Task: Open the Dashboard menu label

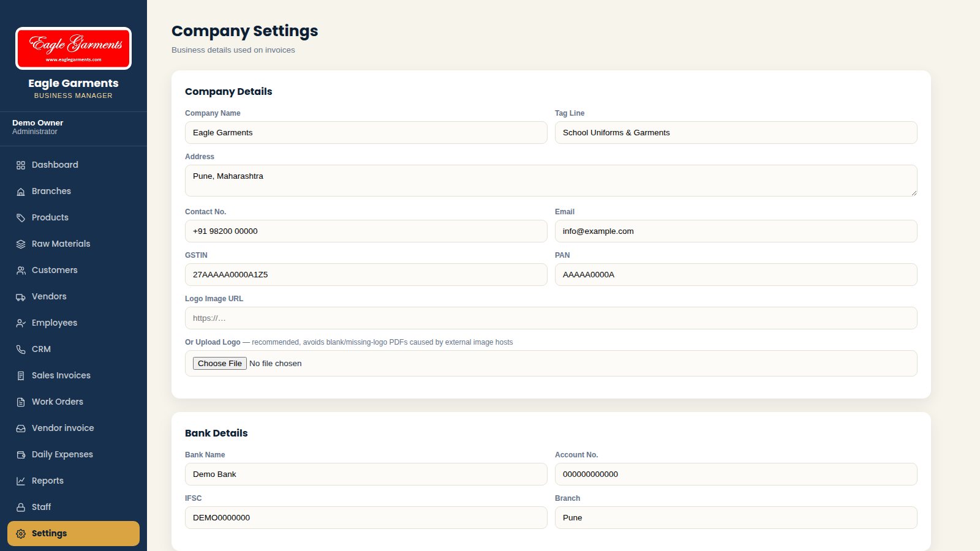Action: click(55, 165)
